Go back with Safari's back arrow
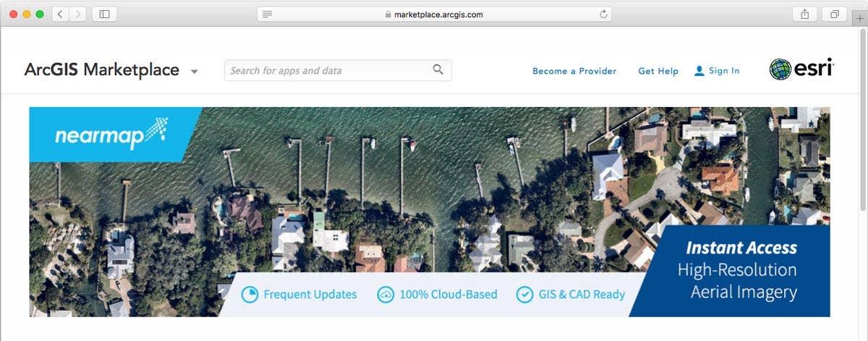The image size is (868, 341). click(x=61, y=14)
